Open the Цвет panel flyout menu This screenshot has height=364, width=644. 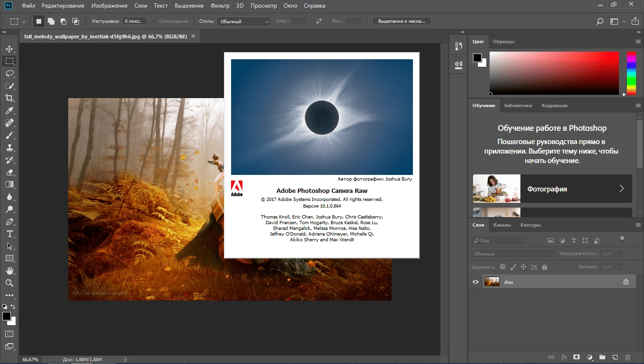pos(638,42)
